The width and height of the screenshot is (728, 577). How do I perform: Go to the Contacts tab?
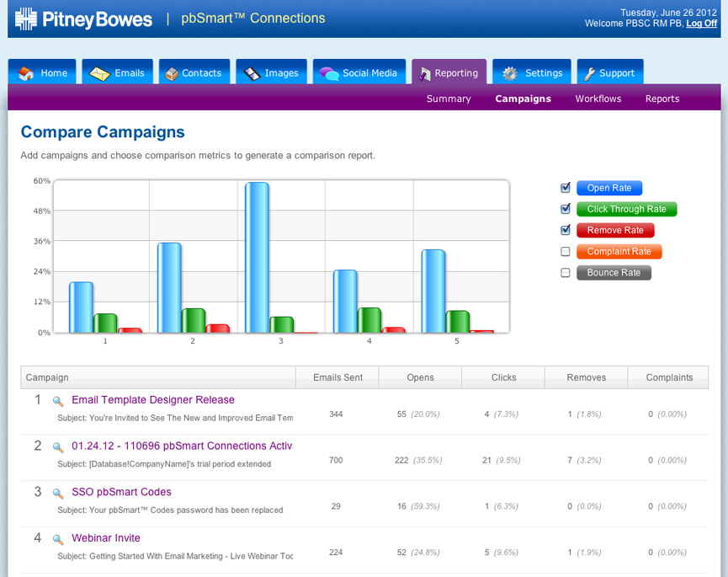194,72
